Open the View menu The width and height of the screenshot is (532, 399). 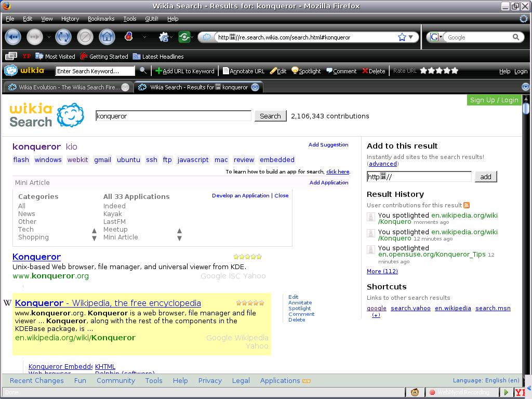[47, 19]
